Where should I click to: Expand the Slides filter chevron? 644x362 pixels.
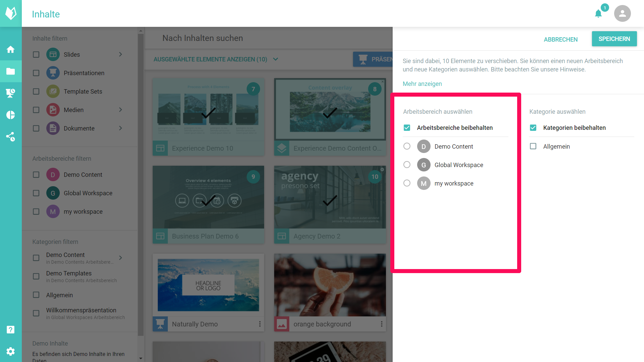pos(120,54)
